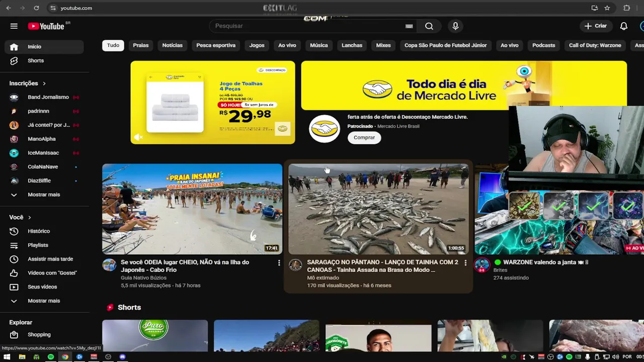Select the Podcasts filter chip
This screenshot has width=644, height=362.
544,45
